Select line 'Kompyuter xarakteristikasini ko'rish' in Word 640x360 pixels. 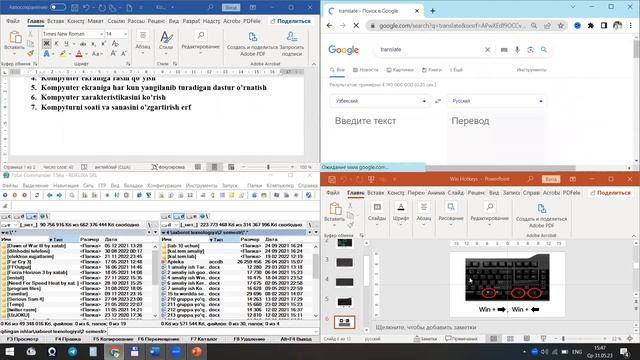click(x=103, y=97)
